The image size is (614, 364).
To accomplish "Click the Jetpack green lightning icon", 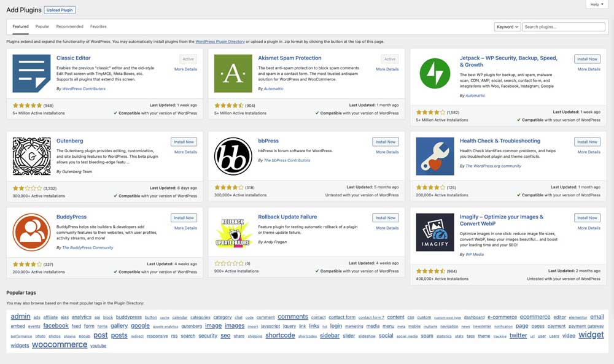I will click(x=435, y=73).
